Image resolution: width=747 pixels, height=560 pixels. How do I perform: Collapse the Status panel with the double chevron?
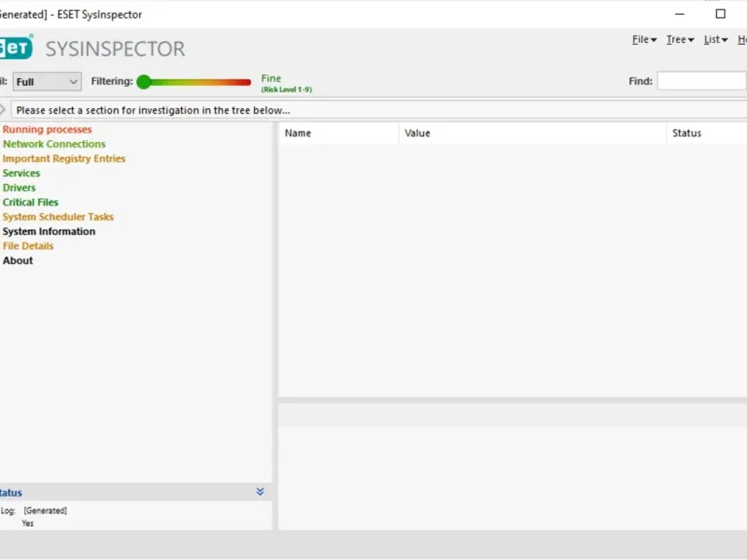[261, 492]
